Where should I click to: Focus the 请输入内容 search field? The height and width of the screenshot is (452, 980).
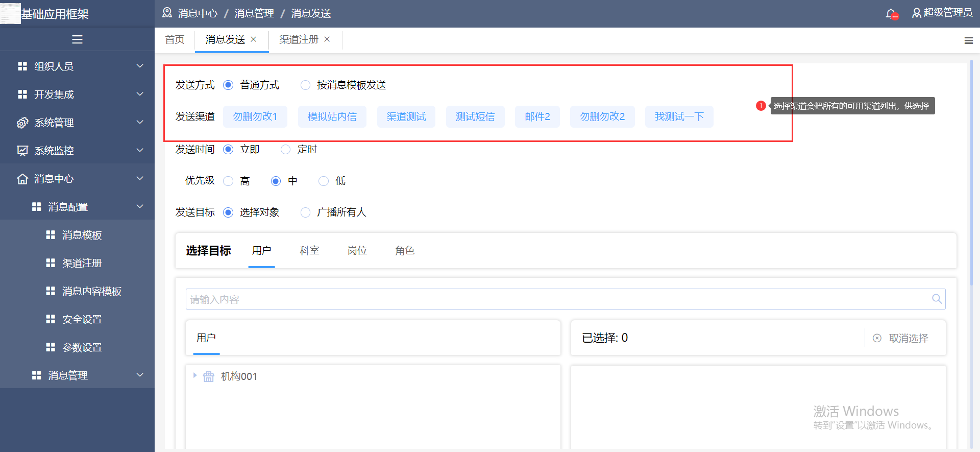[x=566, y=299]
